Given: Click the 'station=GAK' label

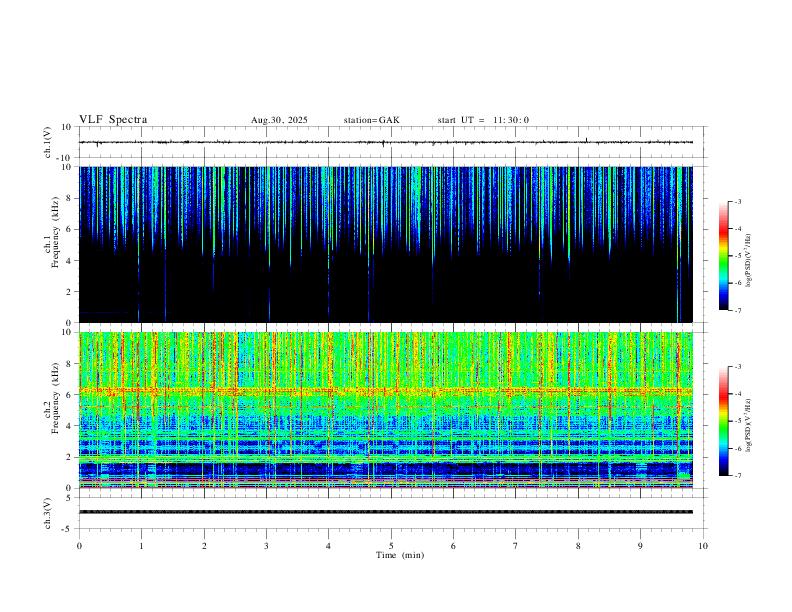Looking at the screenshot, I should click(x=371, y=120).
